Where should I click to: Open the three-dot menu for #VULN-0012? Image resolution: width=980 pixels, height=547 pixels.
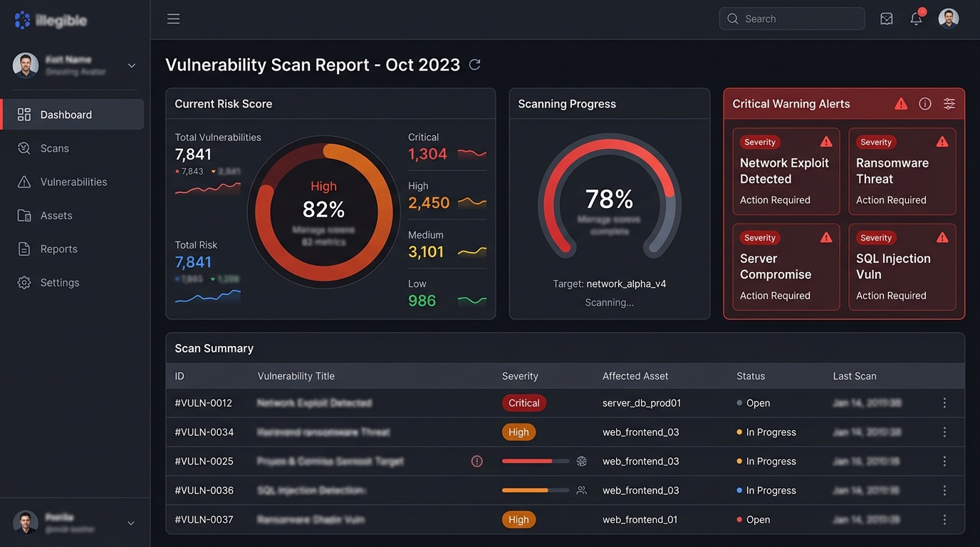(x=944, y=403)
